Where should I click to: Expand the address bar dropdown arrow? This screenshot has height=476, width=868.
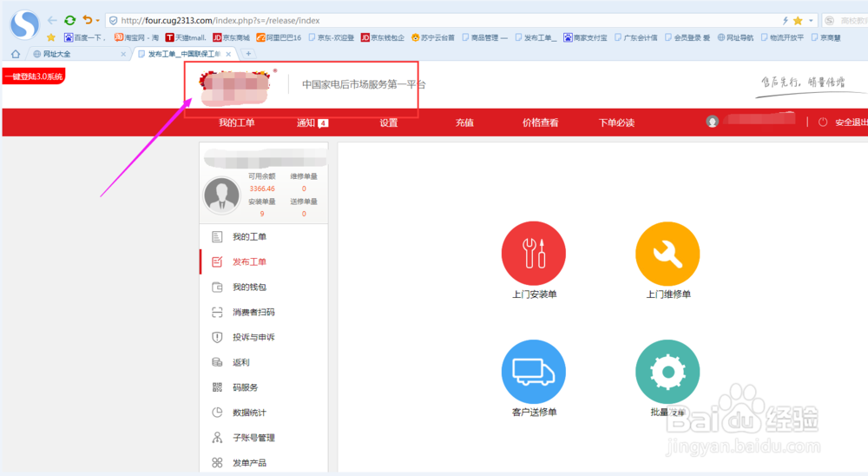coord(811,21)
